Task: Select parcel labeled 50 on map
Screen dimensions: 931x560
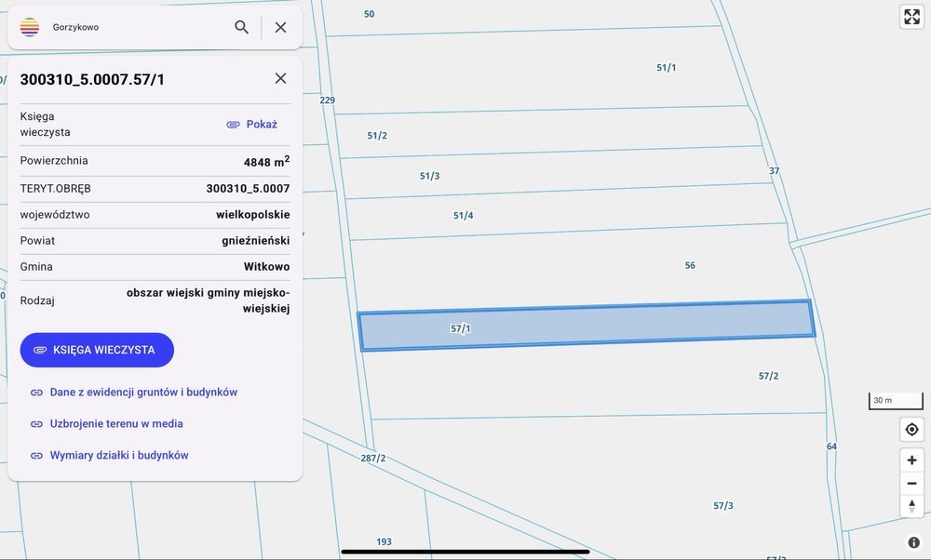Action: [x=370, y=14]
